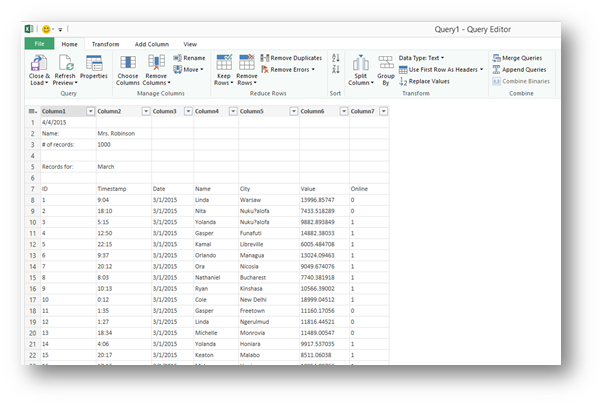The height and width of the screenshot is (407, 603).
Task: Click the Group By icon
Action: [386, 63]
